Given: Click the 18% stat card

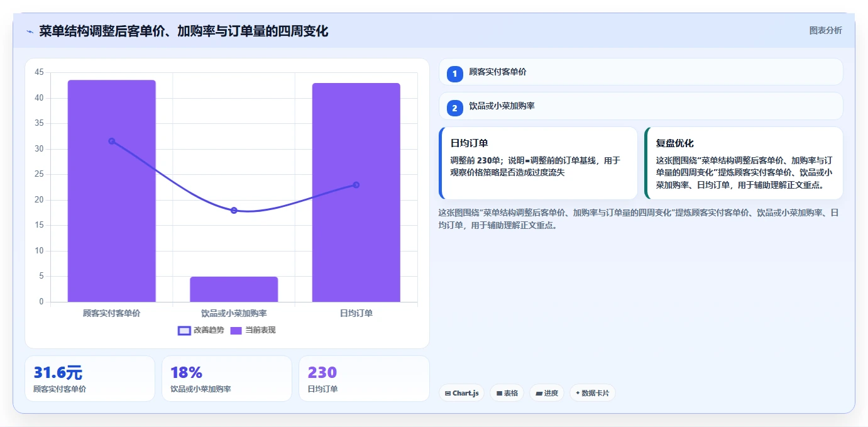Looking at the screenshot, I should point(227,379).
